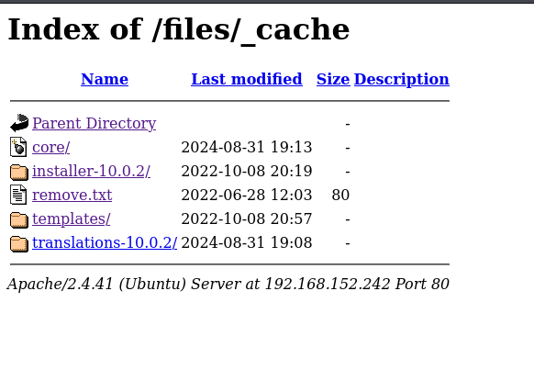Open the remove.txt file link
Viewport: 534px width, 392px height.
click(72, 195)
